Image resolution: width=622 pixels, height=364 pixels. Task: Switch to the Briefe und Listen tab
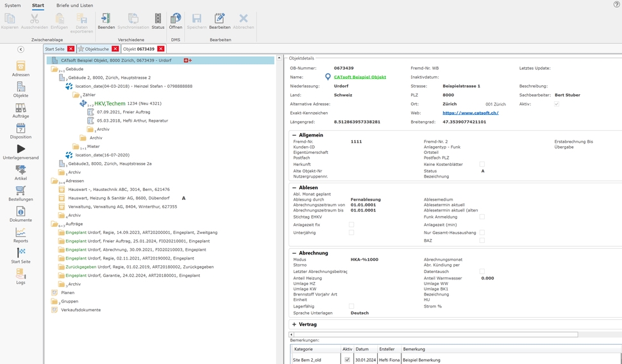point(74,5)
